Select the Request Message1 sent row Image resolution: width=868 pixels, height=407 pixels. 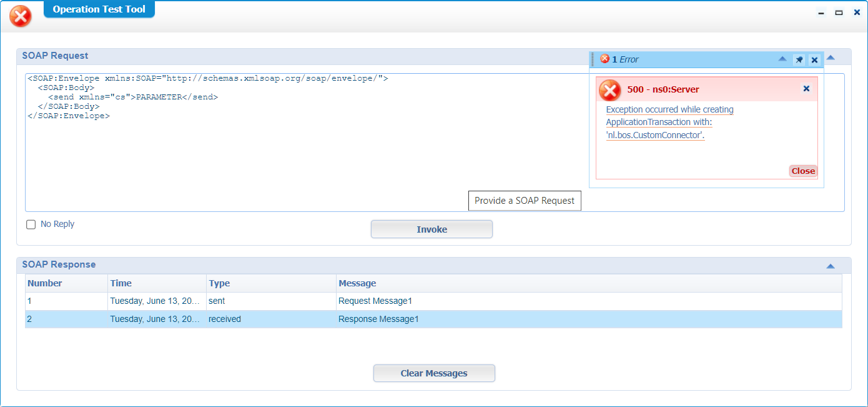(375, 301)
